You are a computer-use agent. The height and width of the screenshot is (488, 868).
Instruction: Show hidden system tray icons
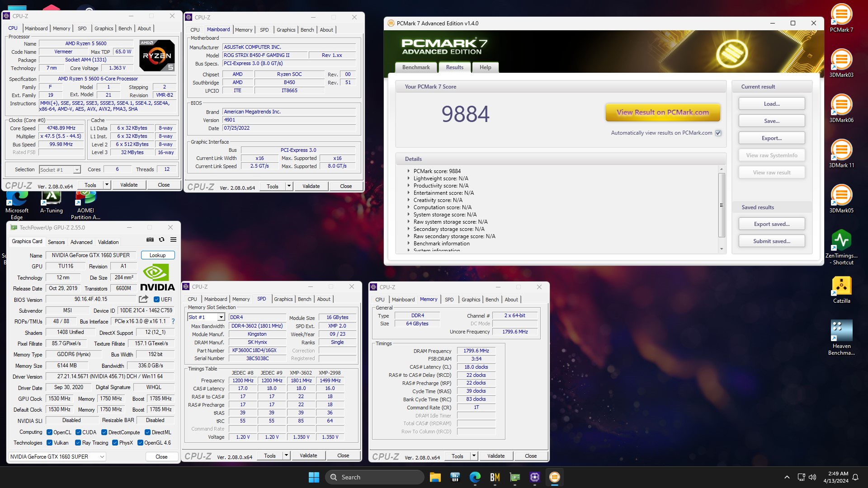point(787,477)
